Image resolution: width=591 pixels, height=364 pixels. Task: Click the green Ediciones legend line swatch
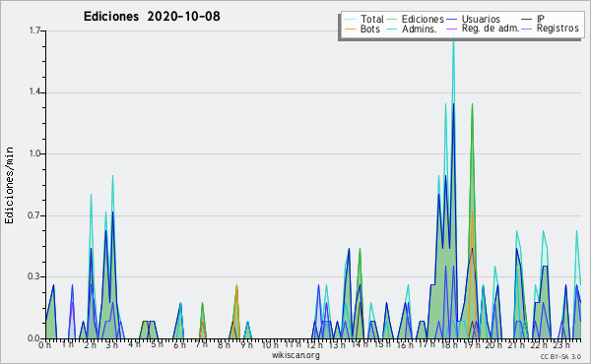pos(392,20)
